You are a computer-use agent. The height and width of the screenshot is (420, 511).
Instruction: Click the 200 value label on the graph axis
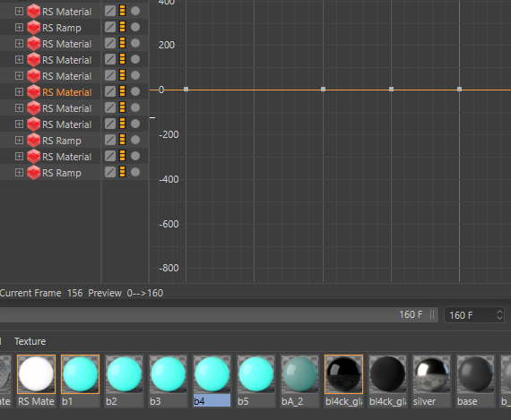point(167,45)
